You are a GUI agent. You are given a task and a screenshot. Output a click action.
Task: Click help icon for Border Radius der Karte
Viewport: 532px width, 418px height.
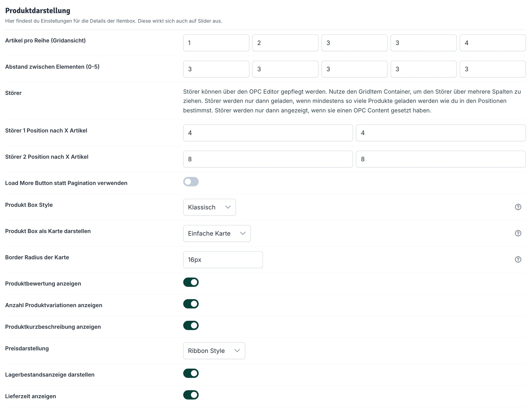[x=518, y=260]
